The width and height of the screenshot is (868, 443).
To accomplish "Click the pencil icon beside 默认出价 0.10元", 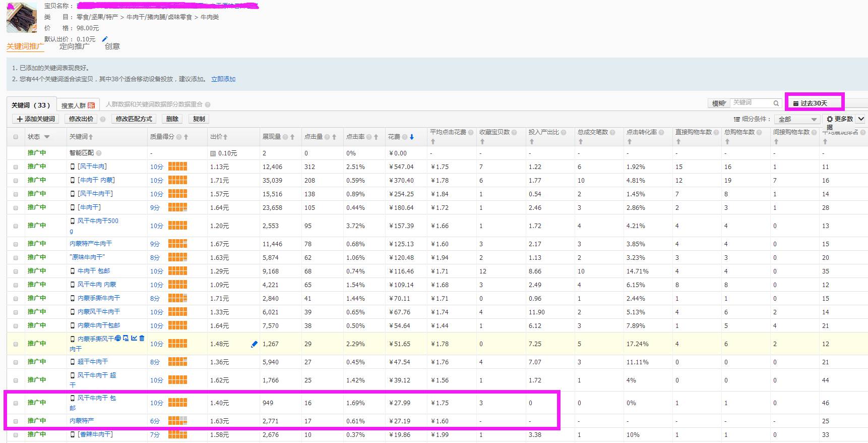I will [x=105, y=39].
